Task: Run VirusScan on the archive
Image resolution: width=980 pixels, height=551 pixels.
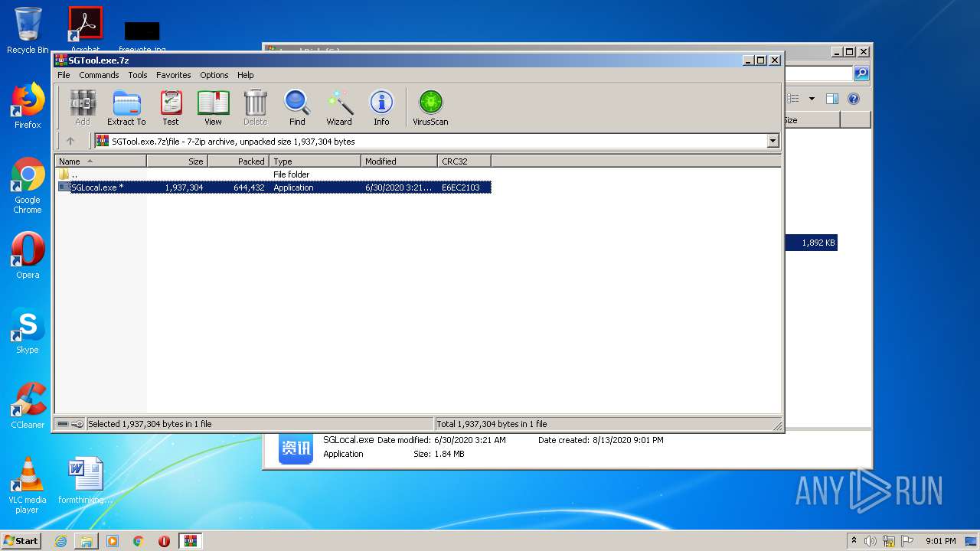Action: tap(430, 108)
